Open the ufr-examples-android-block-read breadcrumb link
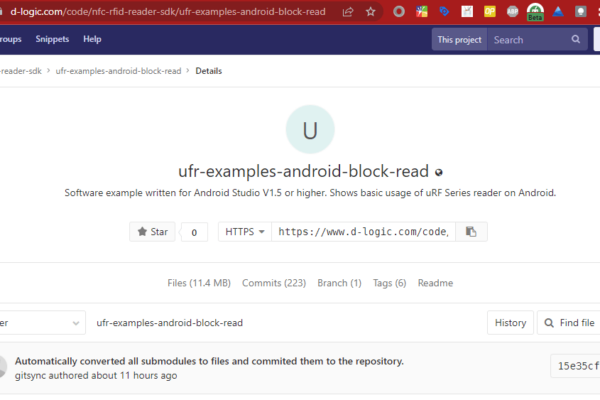This screenshot has height=400, width=600. click(x=118, y=71)
